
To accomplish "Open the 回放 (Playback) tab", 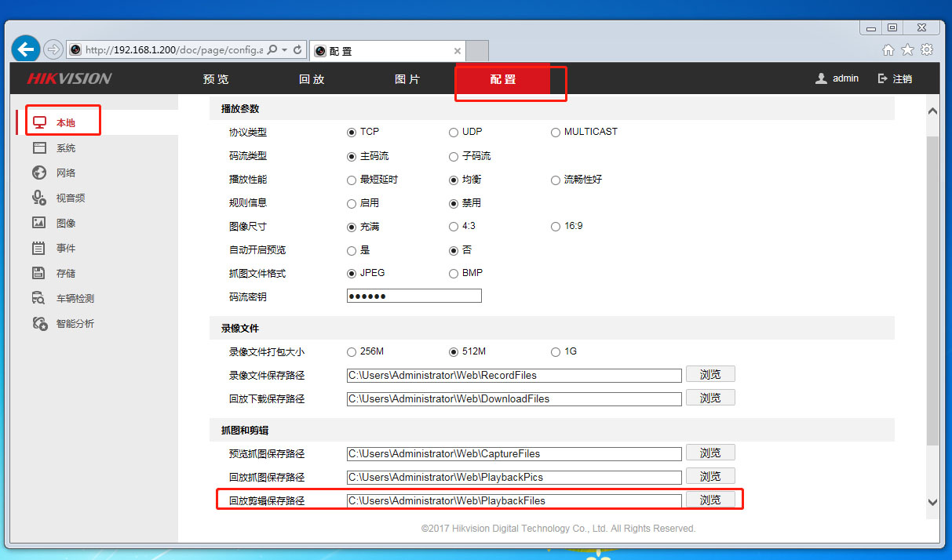I will point(312,79).
